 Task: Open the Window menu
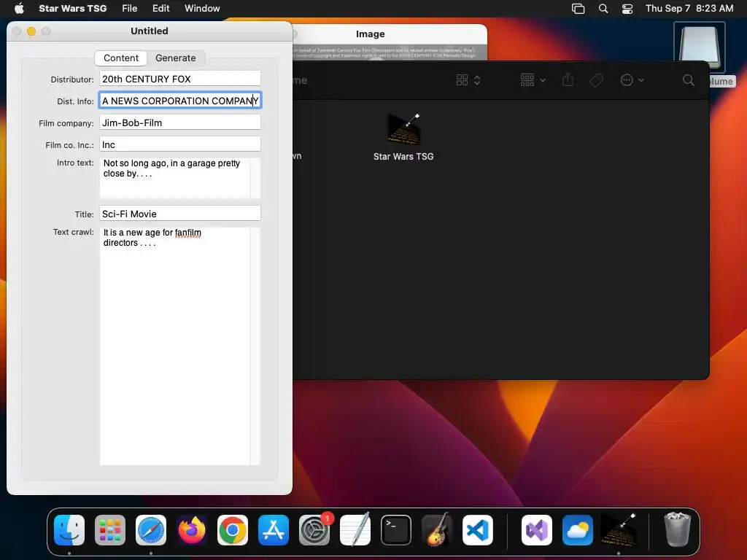point(202,8)
